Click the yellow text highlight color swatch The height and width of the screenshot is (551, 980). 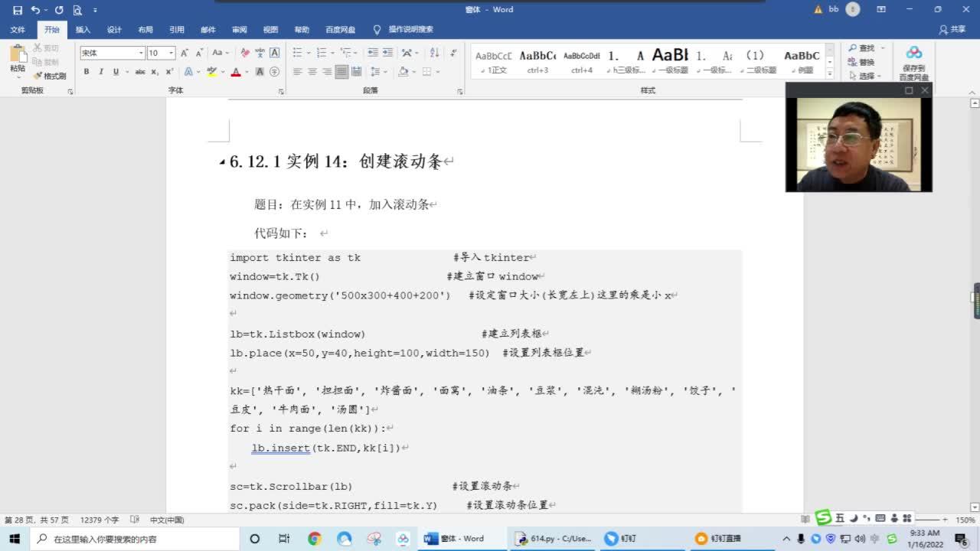212,72
